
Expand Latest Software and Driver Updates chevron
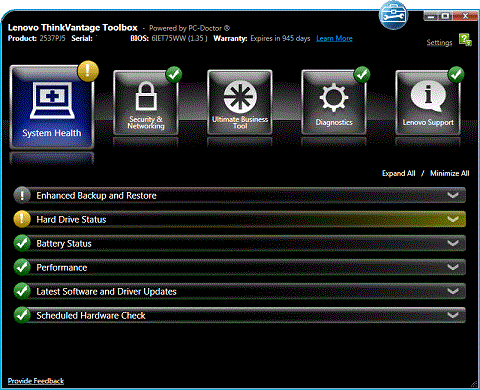[453, 291]
